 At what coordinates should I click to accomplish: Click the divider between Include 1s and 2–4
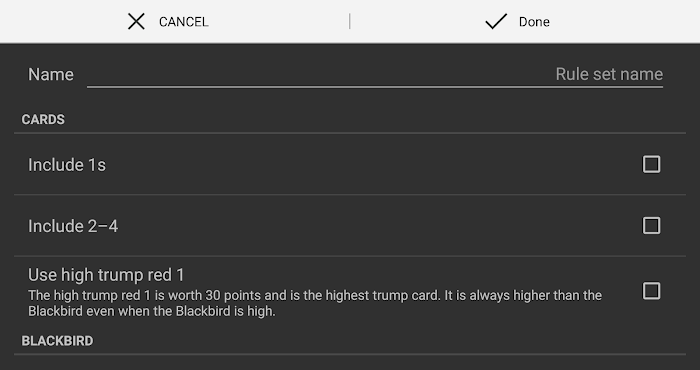pyautogui.click(x=350, y=195)
